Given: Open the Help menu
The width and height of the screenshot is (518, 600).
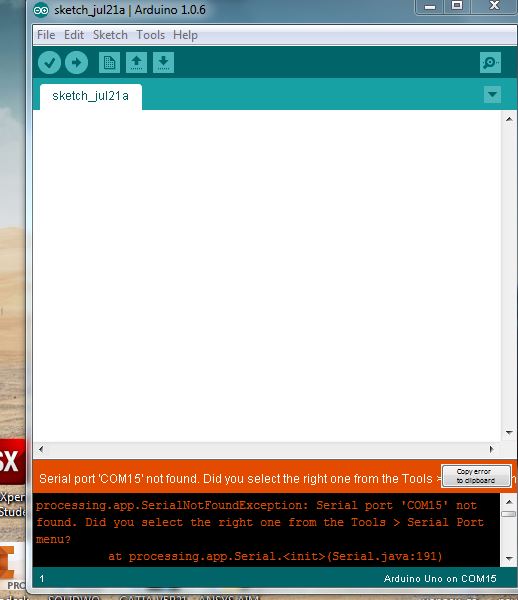Looking at the screenshot, I should 185,35.
